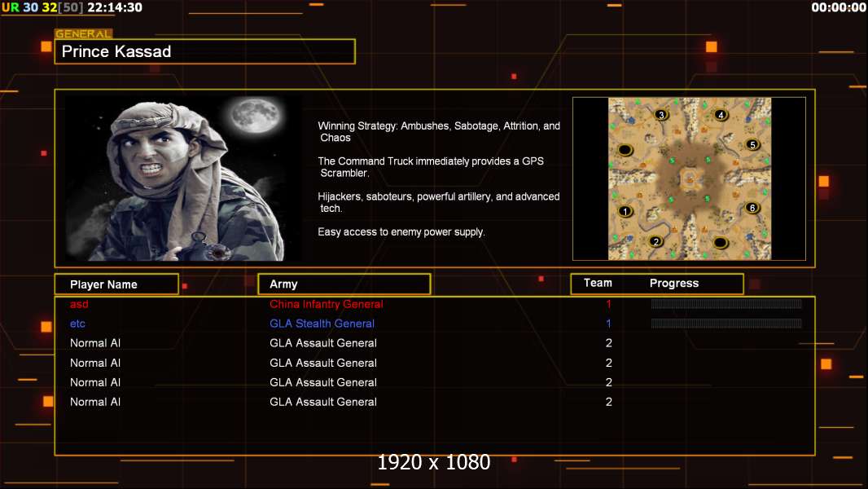Click the loading progress bar for asd

point(726,303)
